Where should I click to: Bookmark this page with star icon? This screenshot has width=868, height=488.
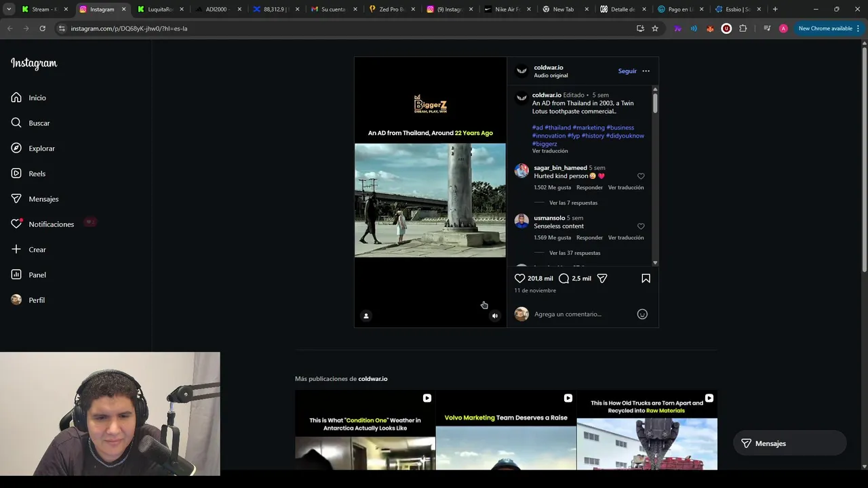pyautogui.click(x=655, y=28)
